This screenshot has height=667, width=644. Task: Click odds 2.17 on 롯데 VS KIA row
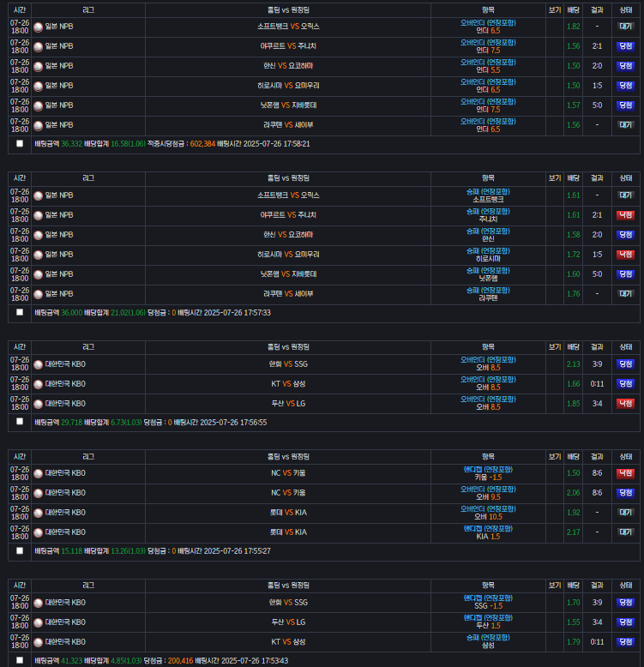pyautogui.click(x=574, y=532)
